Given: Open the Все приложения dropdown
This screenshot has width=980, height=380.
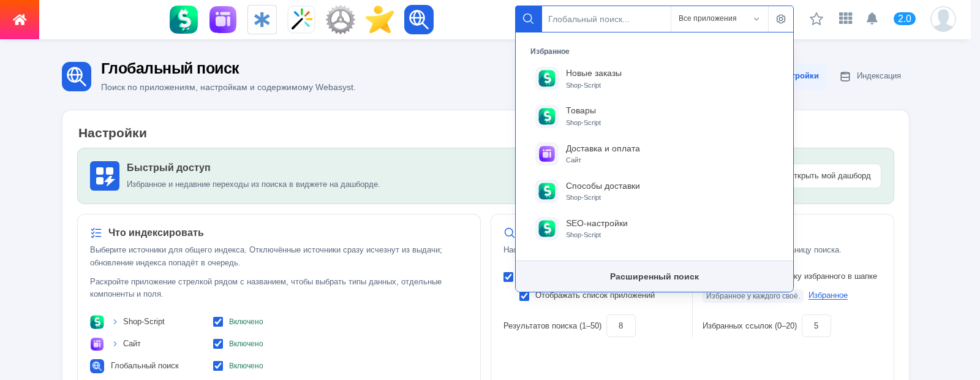Looking at the screenshot, I should click(x=719, y=19).
